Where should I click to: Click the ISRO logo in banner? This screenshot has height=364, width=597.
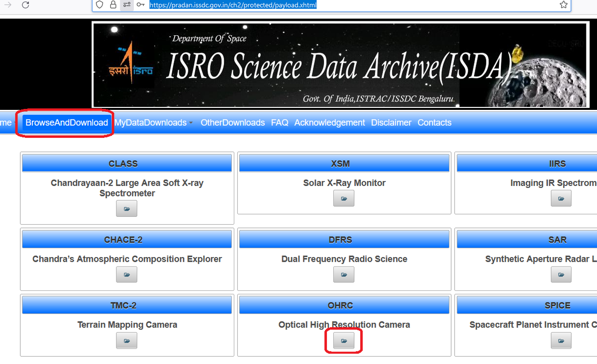tap(131, 64)
